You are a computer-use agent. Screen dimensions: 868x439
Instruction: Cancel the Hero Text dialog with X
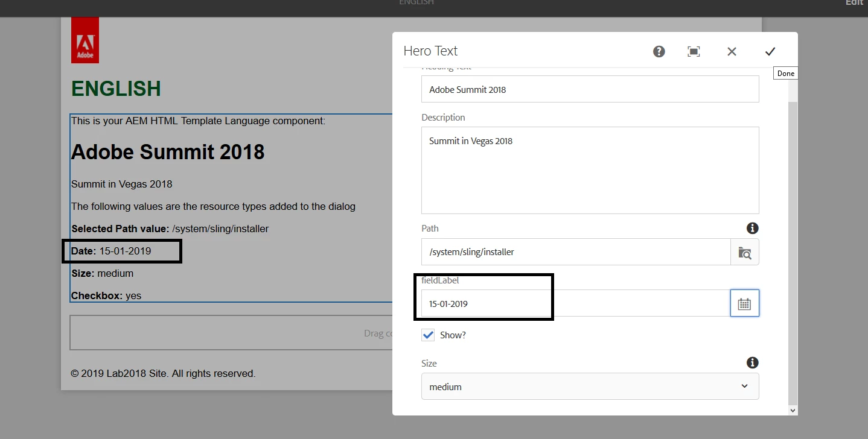[x=732, y=51]
